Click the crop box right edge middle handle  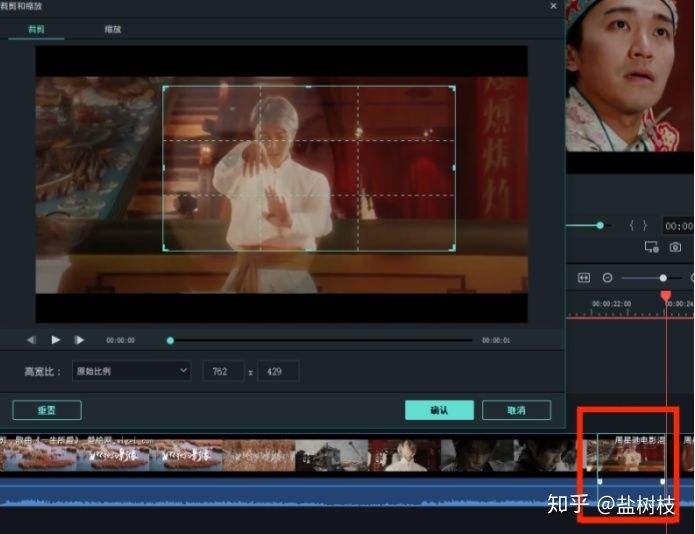[x=454, y=168]
